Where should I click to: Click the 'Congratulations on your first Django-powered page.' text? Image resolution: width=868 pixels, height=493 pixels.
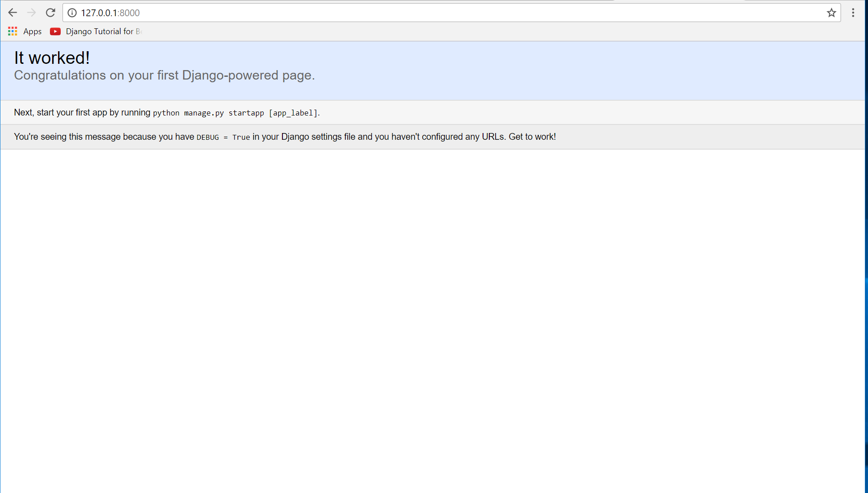click(164, 75)
